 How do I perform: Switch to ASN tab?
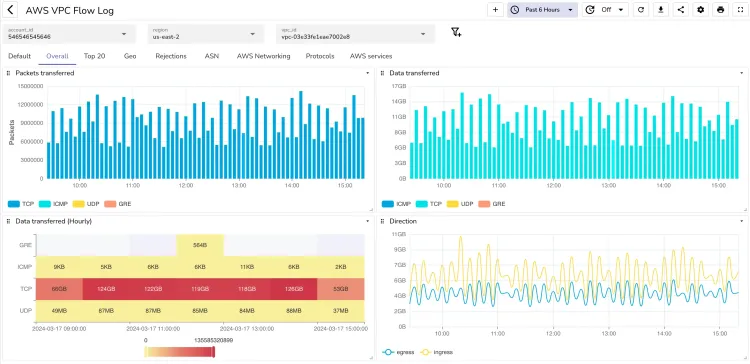(x=212, y=56)
